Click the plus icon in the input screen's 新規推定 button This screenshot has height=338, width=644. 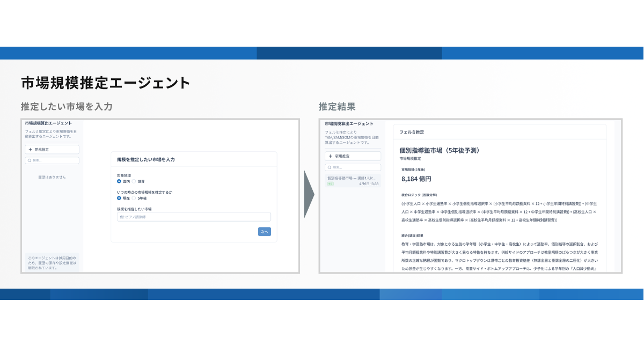click(x=31, y=150)
